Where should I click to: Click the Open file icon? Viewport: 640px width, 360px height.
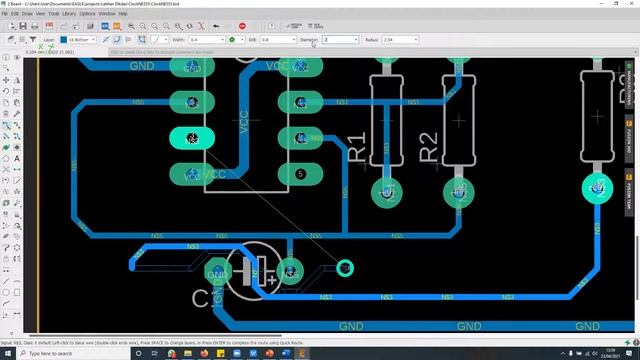tap(12, 26)
